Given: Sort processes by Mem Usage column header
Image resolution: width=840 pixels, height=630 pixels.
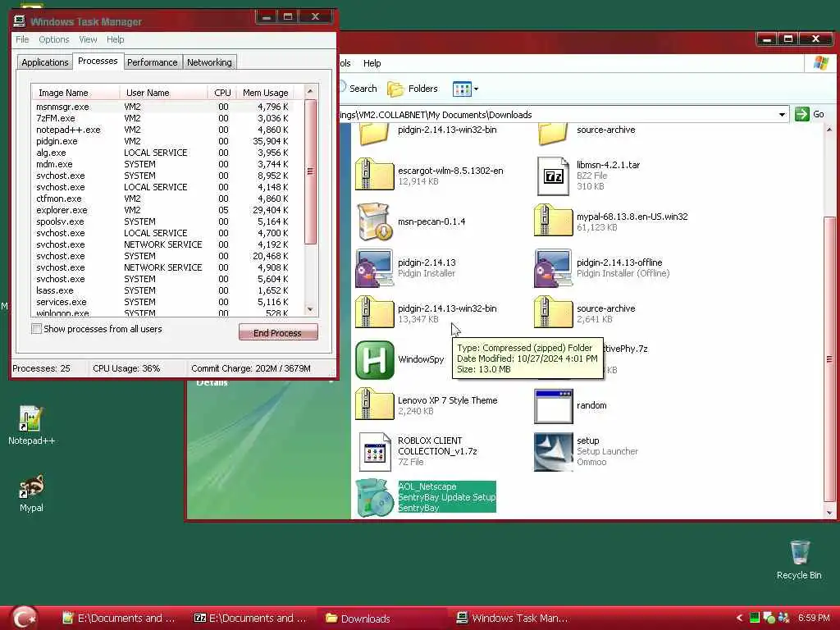Looking at the screenshot, I should pyautogui.click(x=265, y=93).
